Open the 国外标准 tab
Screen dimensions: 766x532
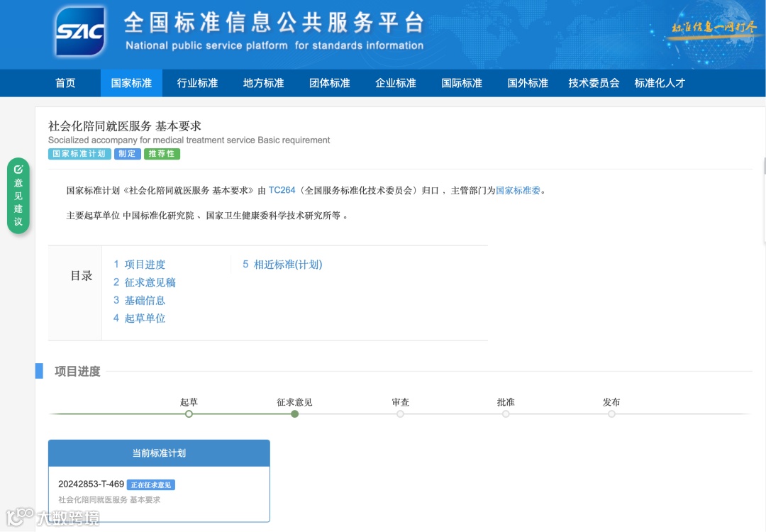pos(528,83)
